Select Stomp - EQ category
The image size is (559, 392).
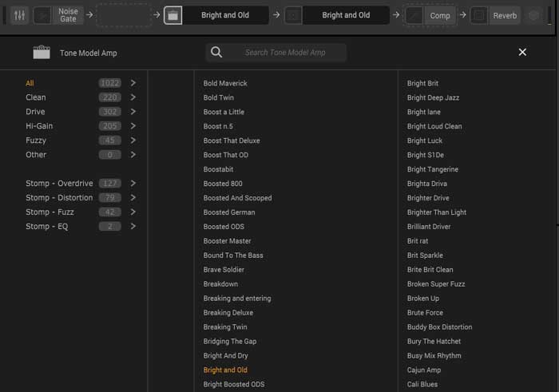[x=46, y=226]
